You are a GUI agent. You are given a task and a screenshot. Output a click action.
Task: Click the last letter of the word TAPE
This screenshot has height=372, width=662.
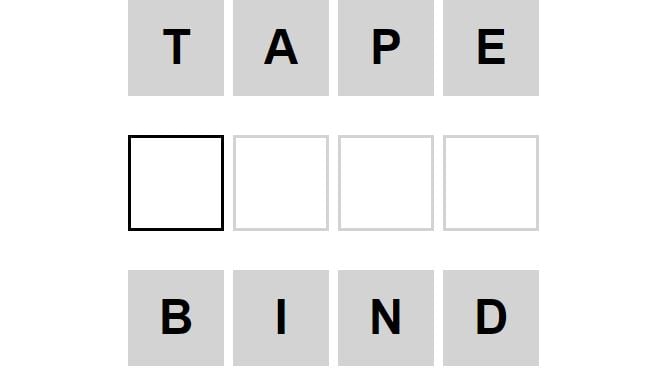pyautogui.click(x=491, y=48)
